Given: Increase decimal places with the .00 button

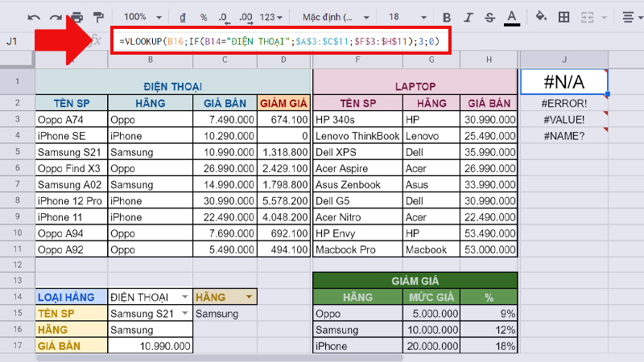Looking at the screenshot, I should [246, 17].
